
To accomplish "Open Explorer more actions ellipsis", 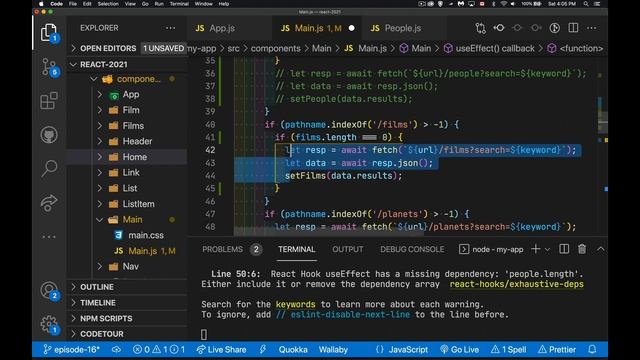I will tap(171, 28).
